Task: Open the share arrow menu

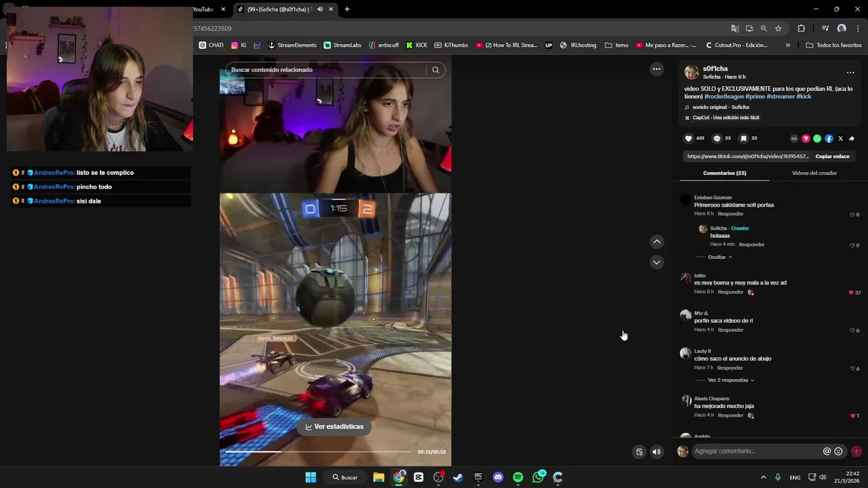Action: click(852, 138)
